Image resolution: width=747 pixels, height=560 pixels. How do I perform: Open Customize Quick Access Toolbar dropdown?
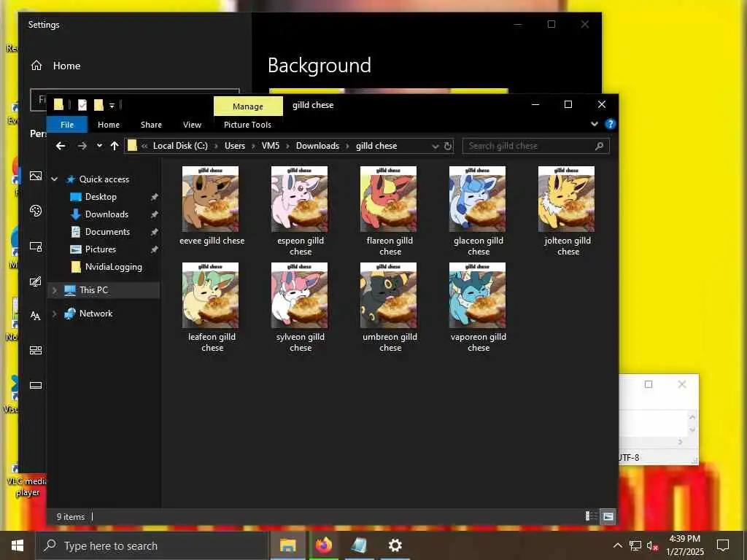(x=112, y=105)
